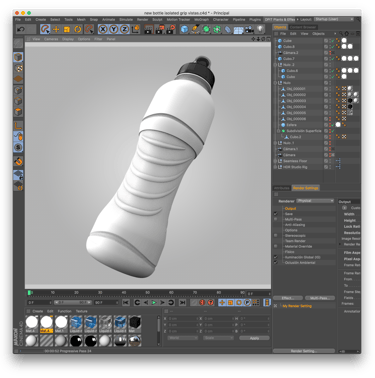Go to end of animation
The image size is (375, 378).
[x=182, y=303]
